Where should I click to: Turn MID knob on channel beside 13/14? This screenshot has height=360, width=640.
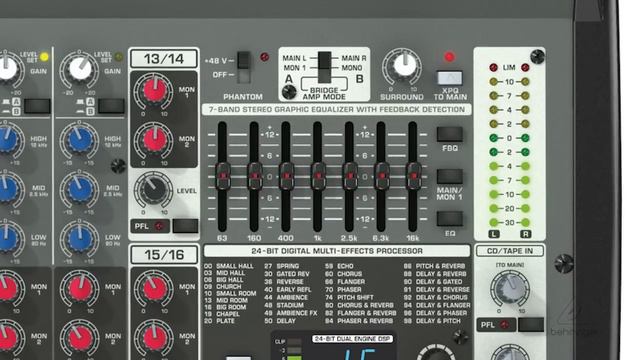(x=80, y=189)
